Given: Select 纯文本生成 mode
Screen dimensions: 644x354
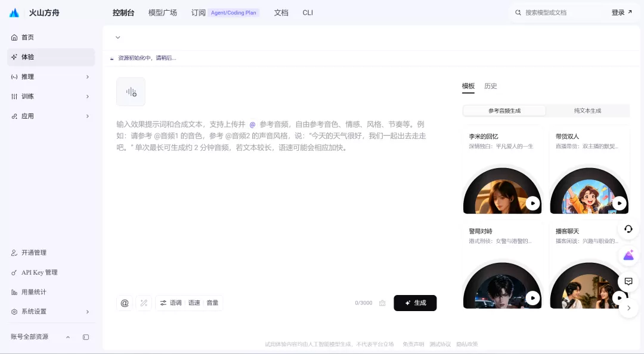Looking at the screenshot, I should [588, 111].
